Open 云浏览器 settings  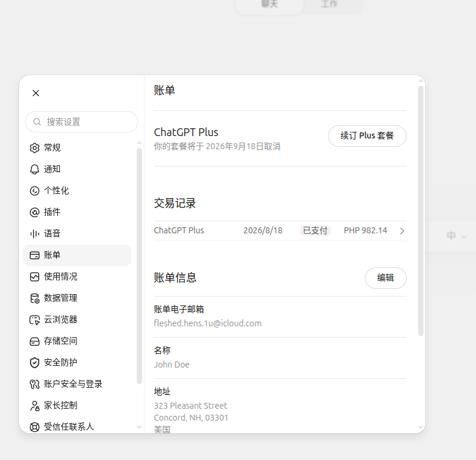(77, 320)
